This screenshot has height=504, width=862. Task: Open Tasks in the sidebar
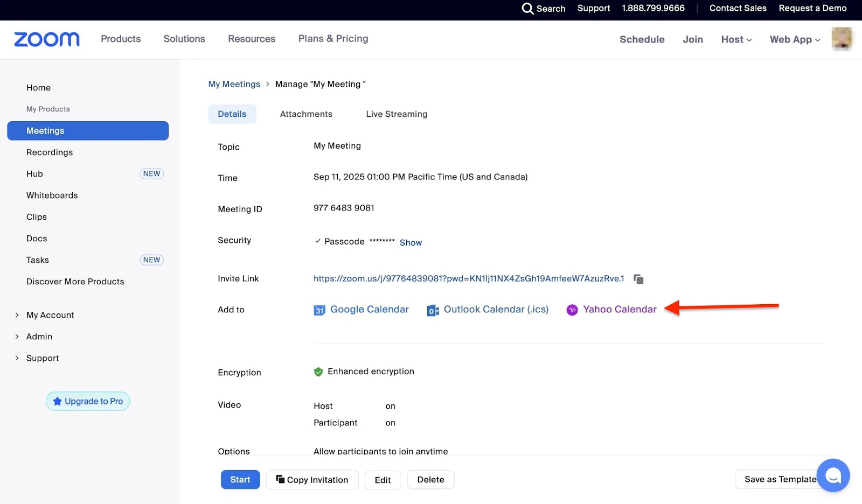pyautogui.click(x=38, y=260)
